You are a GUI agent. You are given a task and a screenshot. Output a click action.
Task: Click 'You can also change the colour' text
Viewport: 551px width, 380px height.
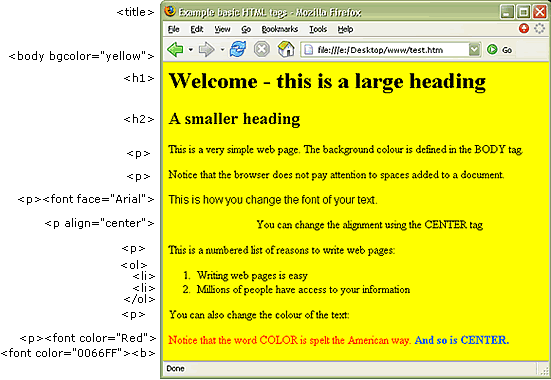pyautogui.click(x=259, y=315)
